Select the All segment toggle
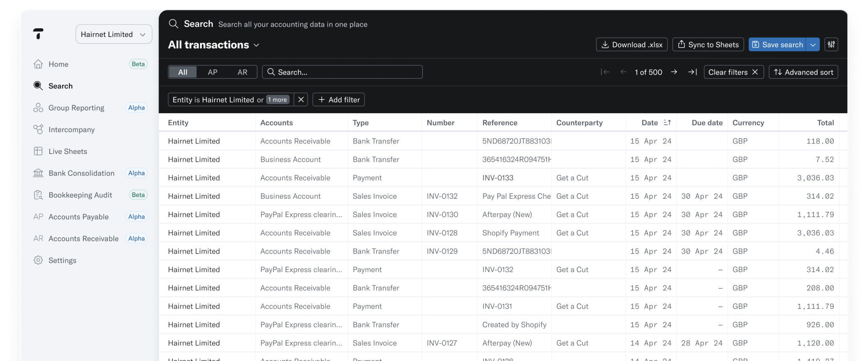This screenshot has height=361, width=868. [x=183, y=72]
